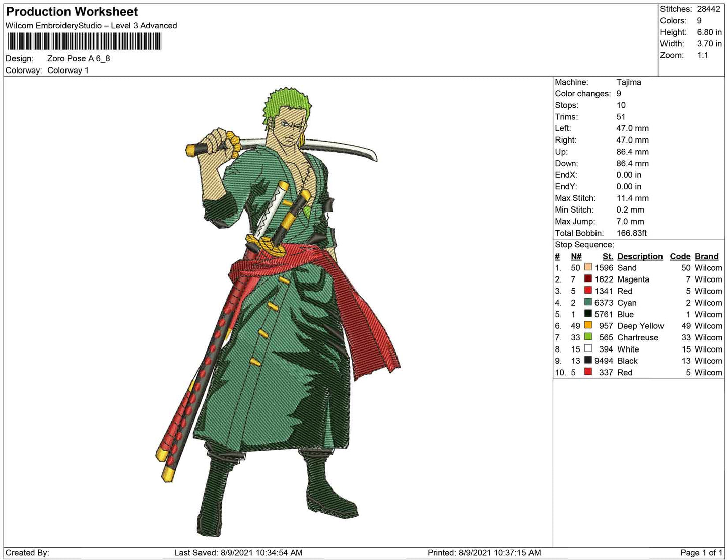Click the Deep Yellow color swatch
Image resolution: width=728 pixels, height=560 pixels.
tap(588, 325)
